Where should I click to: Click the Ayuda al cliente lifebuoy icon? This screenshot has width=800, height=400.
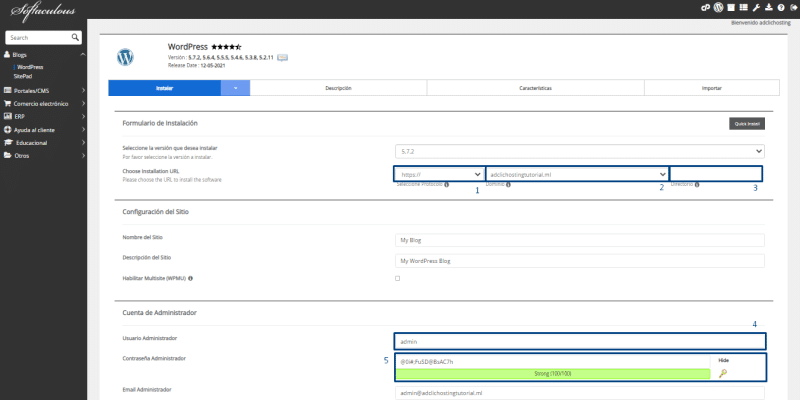pos(7,130)
